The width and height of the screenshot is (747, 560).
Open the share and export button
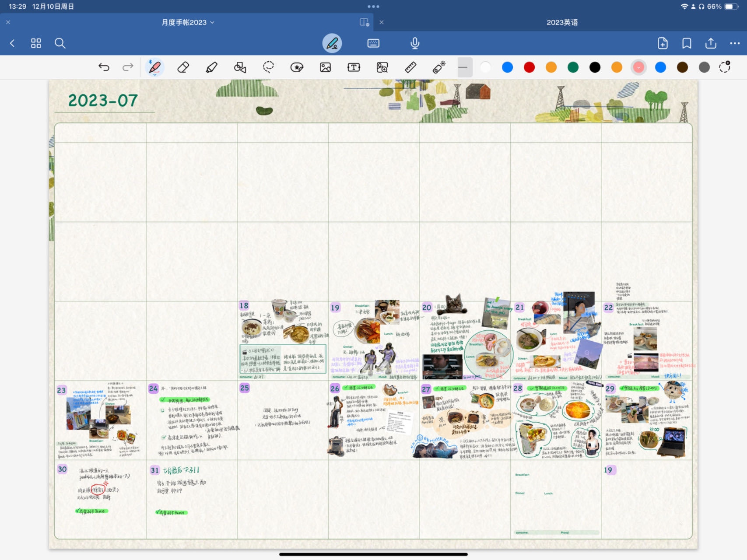[x=711, y=43]
